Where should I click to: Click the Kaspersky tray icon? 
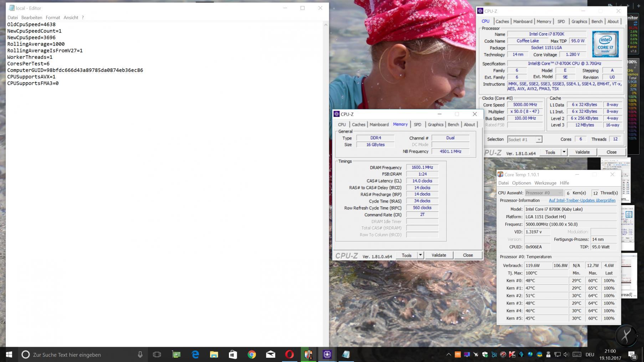[x=512, y=355]
